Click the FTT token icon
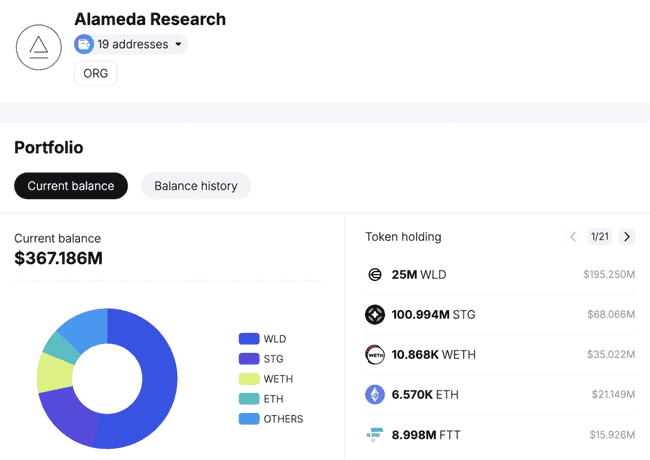 coord(375,434)
